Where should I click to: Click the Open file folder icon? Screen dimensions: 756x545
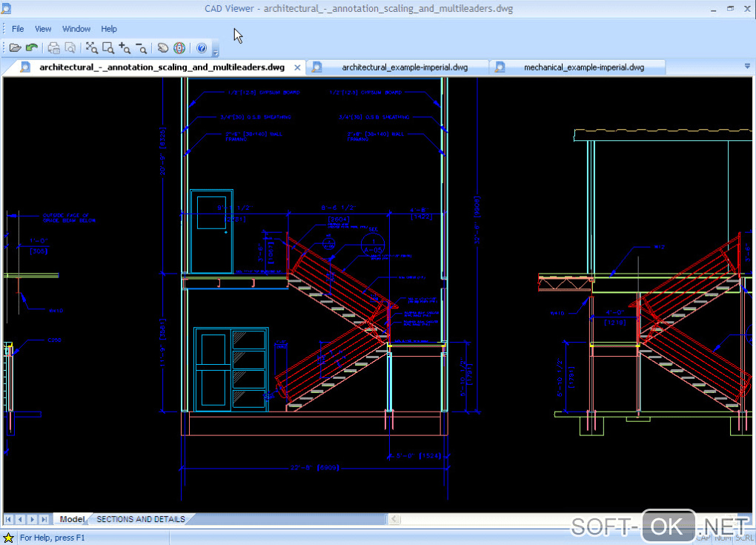(x=15, y=47)
